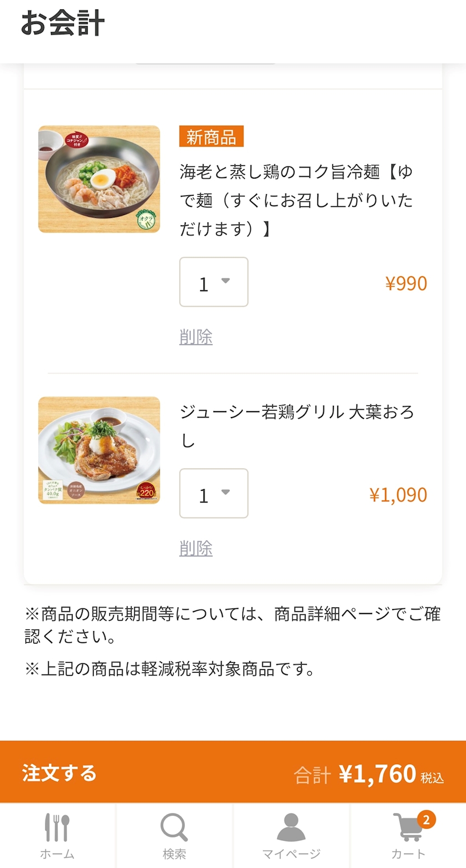Tap the magnifying glass search icon
The height and width of the screenshot is (868, 466).
(x=174, y=828)
